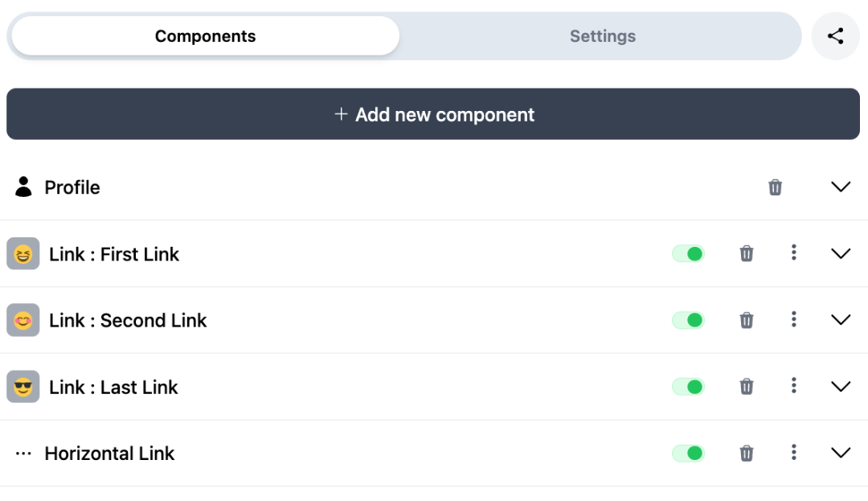Open kebab menu for Horizontal Link
The width and height of the screenshot is (868, 501).
coord(793,453)
